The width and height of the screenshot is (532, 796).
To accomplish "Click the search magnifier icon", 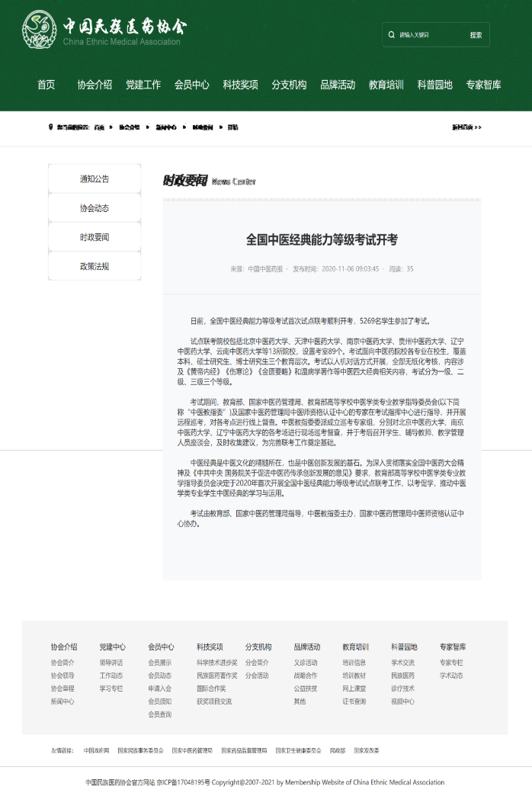I will coord(392,35).
